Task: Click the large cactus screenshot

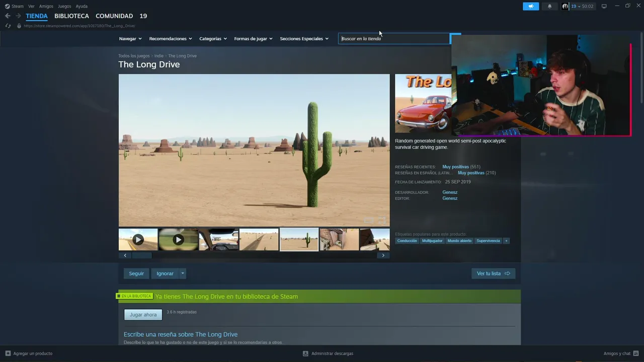Action: click(254, 150)
